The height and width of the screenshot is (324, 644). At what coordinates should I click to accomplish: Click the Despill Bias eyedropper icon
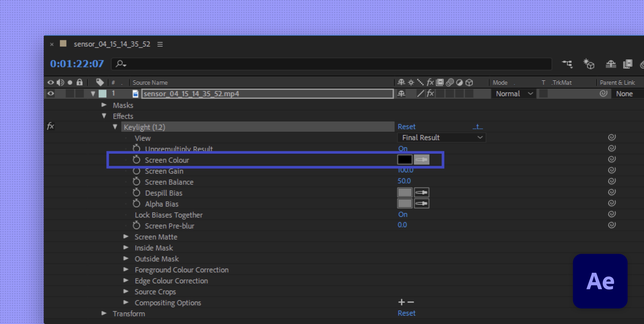pyautogui.click(x=422, y=192)
